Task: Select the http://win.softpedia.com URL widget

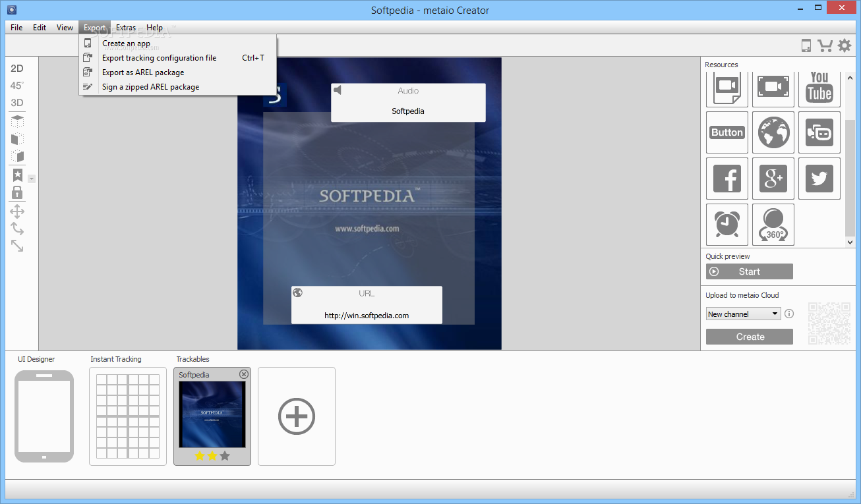Action: (367, 305)
